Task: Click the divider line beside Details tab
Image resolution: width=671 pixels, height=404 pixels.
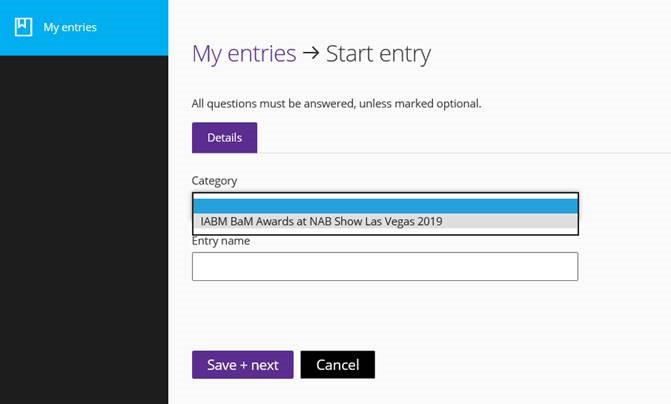Action: (460, 153)
